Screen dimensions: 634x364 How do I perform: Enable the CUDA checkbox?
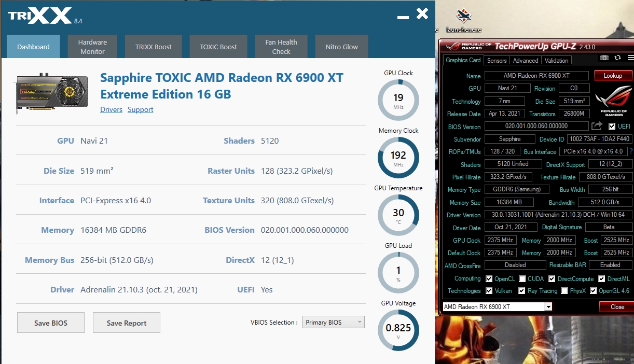point(522,279)
